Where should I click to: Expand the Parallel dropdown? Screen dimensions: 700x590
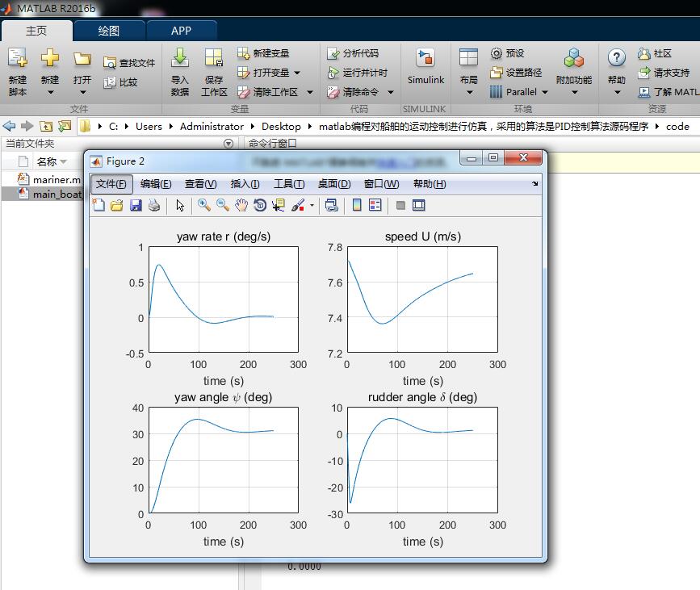point(545,92)
